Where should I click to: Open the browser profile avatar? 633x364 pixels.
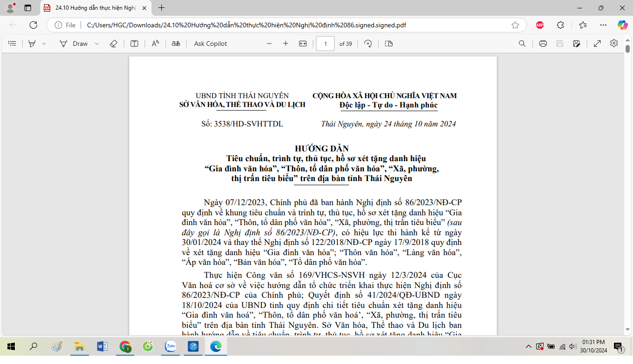10,7
